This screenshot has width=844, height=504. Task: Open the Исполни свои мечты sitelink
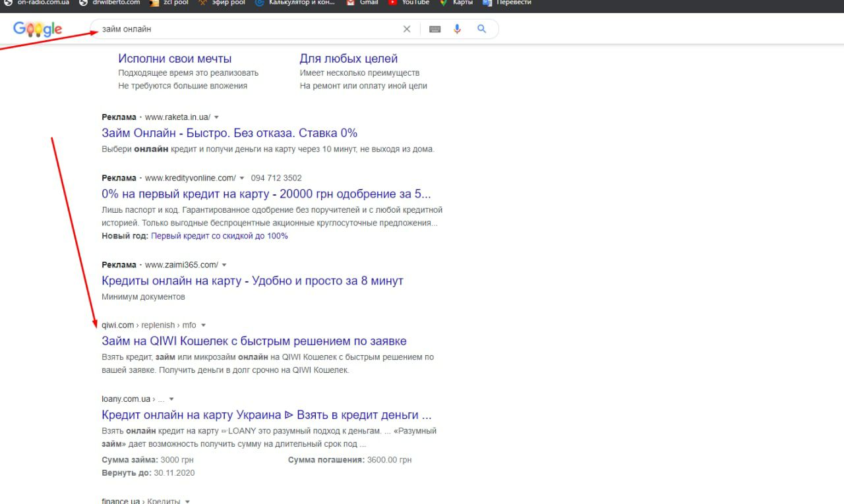(175, 59)
